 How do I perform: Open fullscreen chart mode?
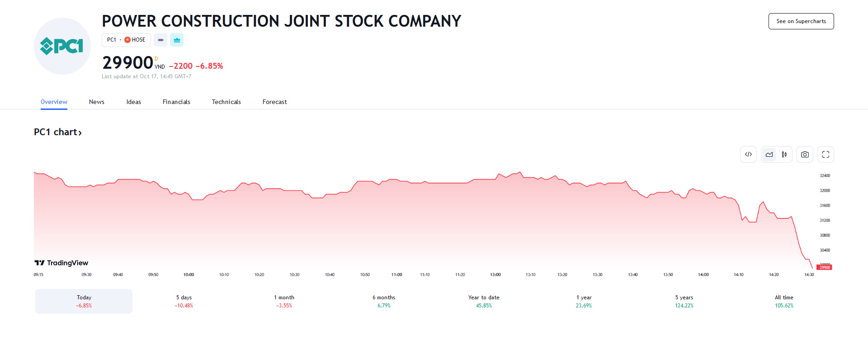coord(825,154)
